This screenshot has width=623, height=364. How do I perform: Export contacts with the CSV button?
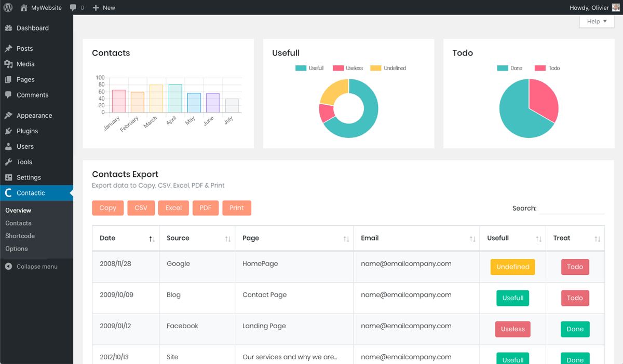tap(141, 208)
